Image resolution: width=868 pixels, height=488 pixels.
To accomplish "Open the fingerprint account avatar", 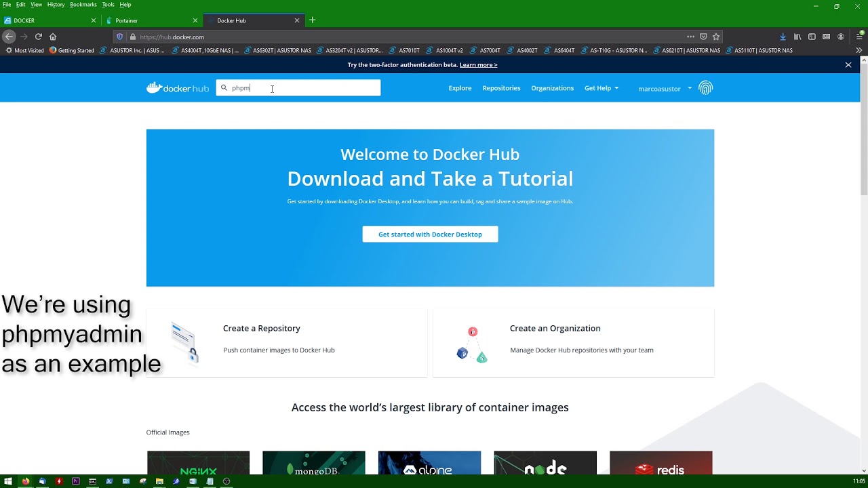I will click(x=705, y=88).
